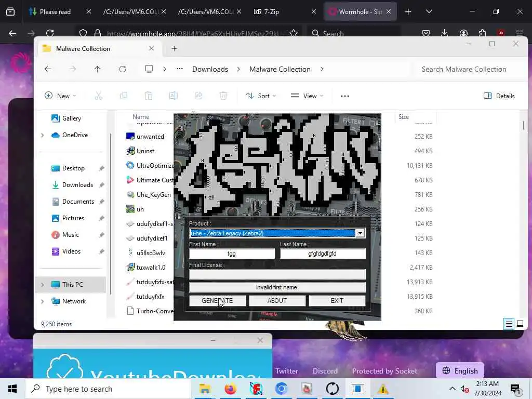Switch to details list view icon
The height and width of the screenshot is (399, 532).
[x=509, y=324]
